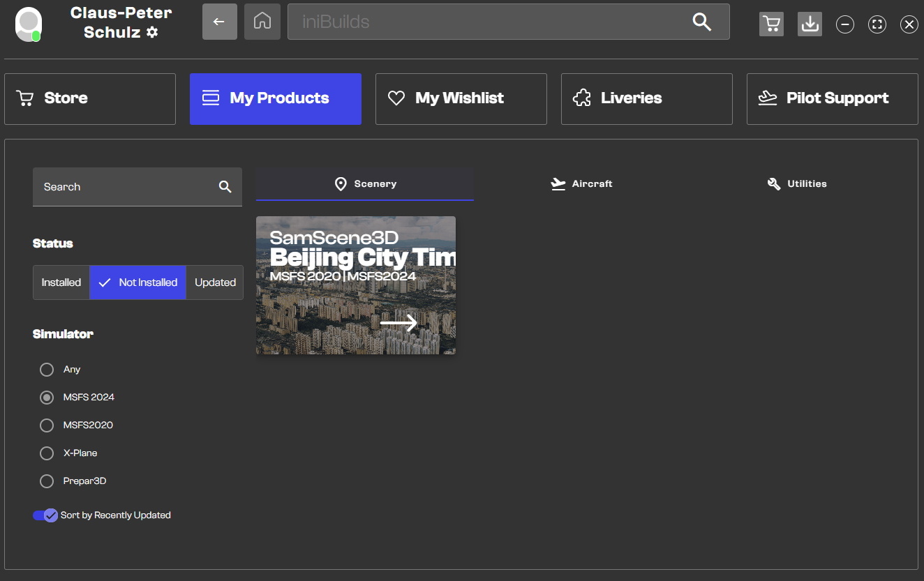The width and height of the screenshot is (924, 581).
Task: Click the user profile avatar
Action: coord(29,24)
